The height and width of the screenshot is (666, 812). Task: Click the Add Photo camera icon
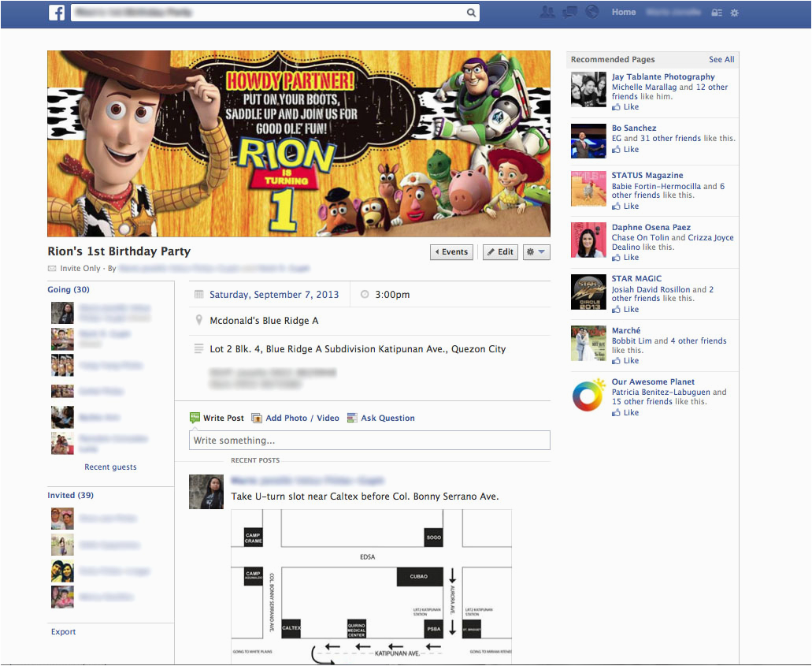point(256,418)
